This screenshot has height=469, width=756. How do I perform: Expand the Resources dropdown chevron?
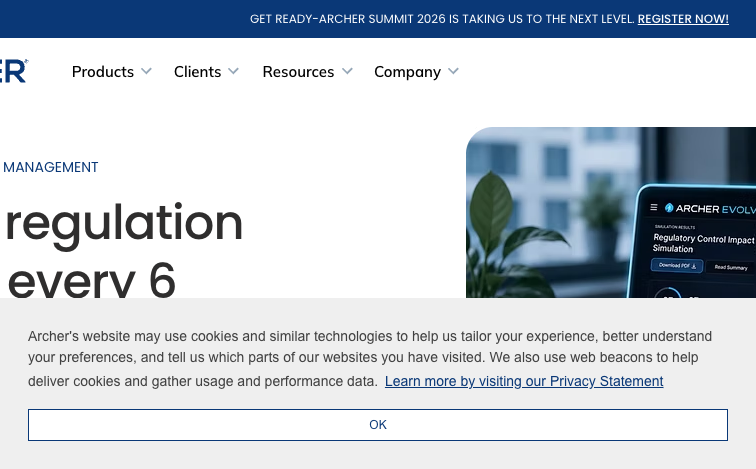click(347, 71)
